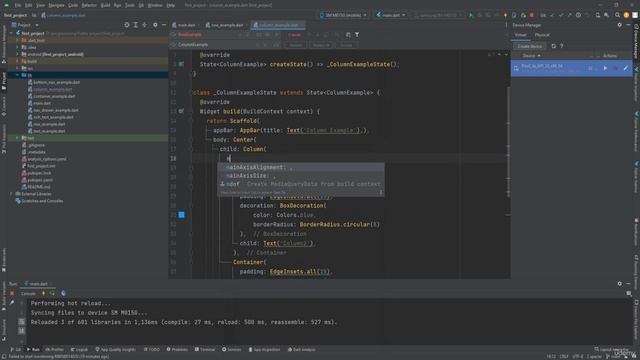The width and height of the screenshot is (640, 360).
Task: Open the Refactor menu
Action: coord(89,5)
